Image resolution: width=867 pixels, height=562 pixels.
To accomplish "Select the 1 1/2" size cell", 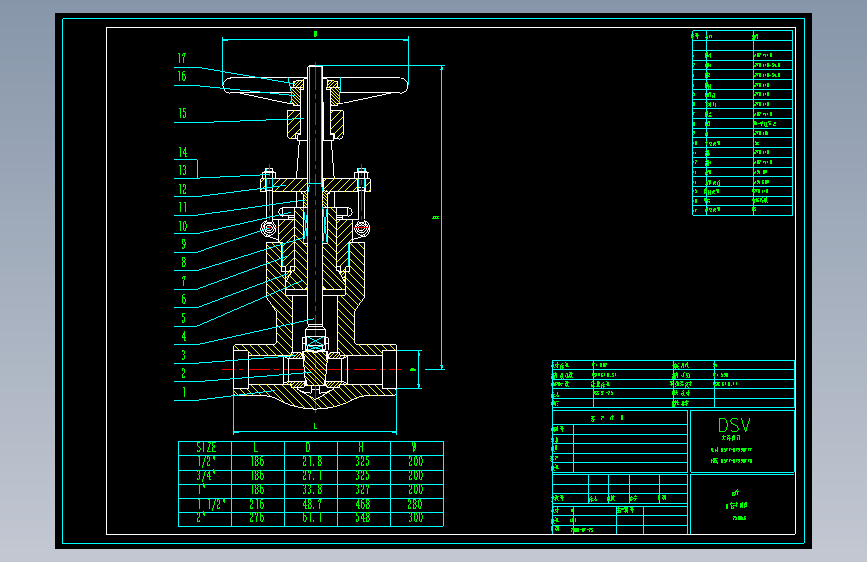I will point(211,504).
